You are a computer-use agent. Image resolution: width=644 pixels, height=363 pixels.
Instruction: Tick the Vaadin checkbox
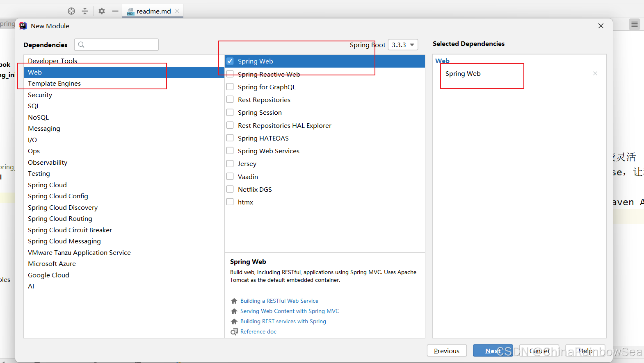(230, 177)
